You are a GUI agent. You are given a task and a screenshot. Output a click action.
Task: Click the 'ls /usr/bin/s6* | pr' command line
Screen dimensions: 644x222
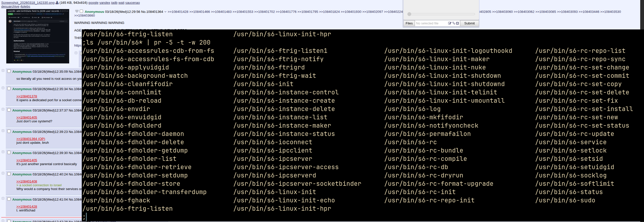148,43
